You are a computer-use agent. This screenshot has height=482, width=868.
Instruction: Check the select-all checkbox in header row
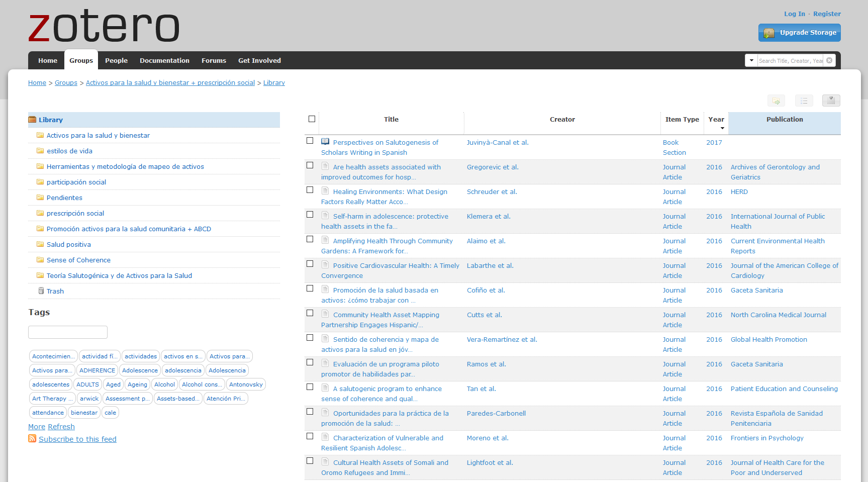click(312, 119)
